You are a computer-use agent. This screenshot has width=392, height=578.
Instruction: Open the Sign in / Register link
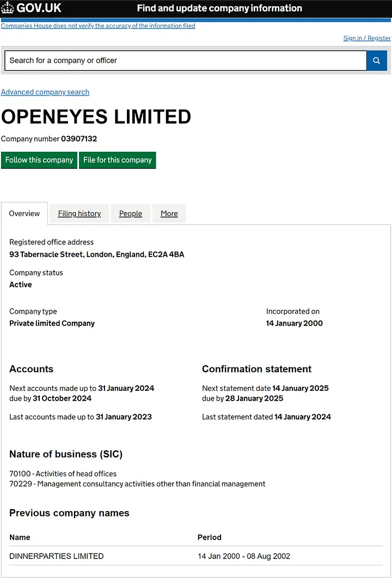[x=366, y=38]
